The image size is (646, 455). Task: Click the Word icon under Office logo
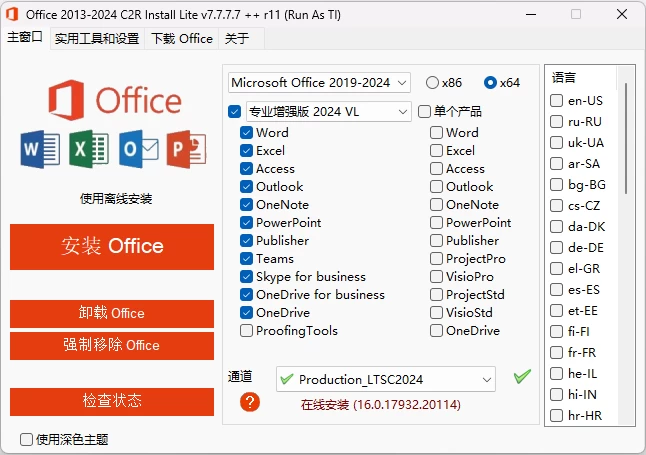(41, 149)
